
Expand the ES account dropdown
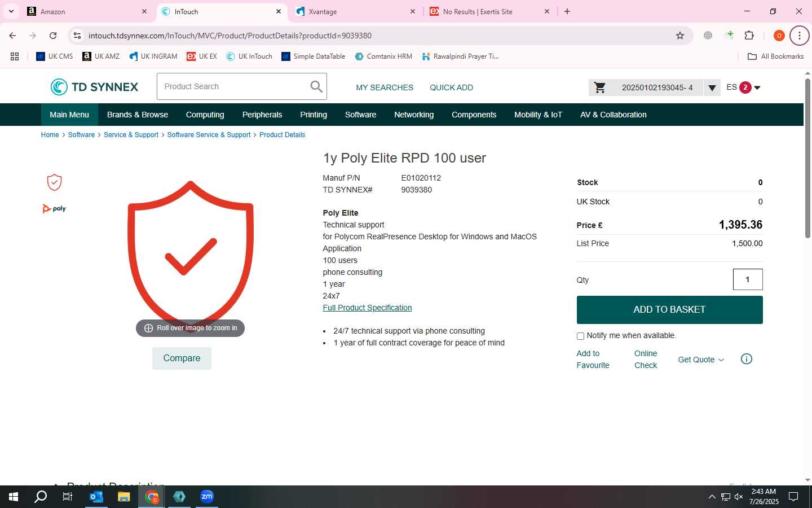(x=757, y=87)
